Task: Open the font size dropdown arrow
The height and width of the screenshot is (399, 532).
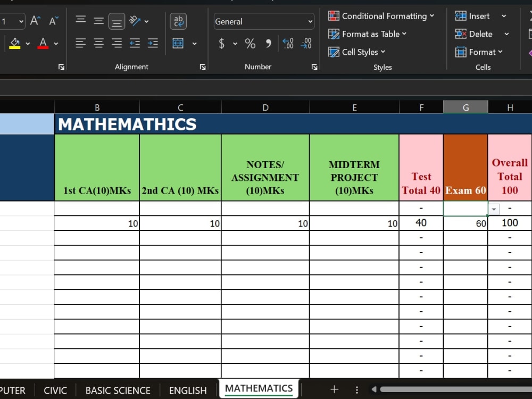Action: click(x=21, y=21)
